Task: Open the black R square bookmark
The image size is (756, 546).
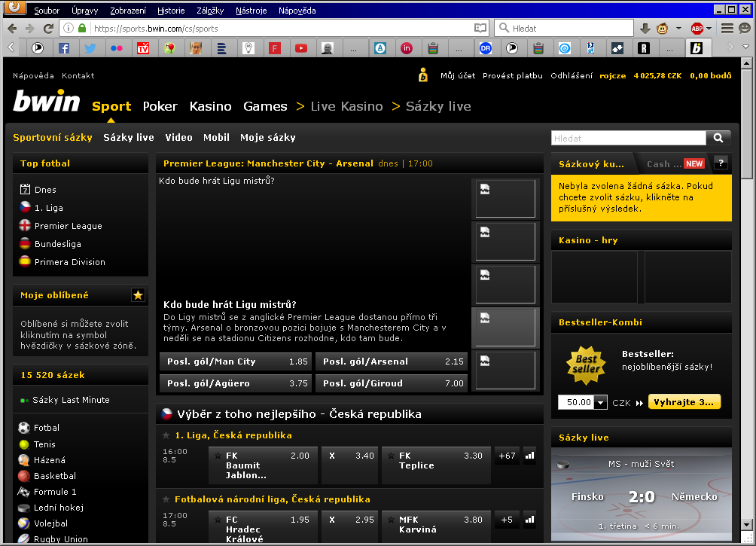Action: pos(644,47)
